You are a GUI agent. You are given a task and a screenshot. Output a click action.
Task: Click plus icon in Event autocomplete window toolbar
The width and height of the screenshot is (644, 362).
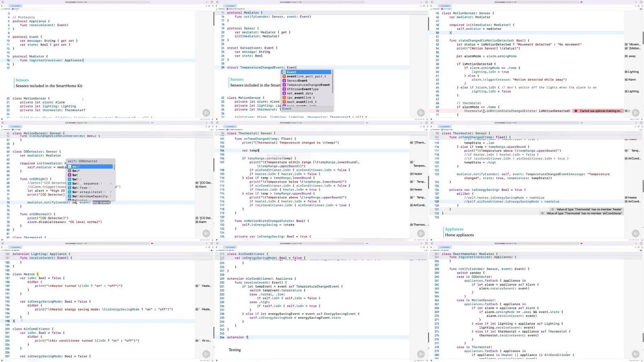421,2
